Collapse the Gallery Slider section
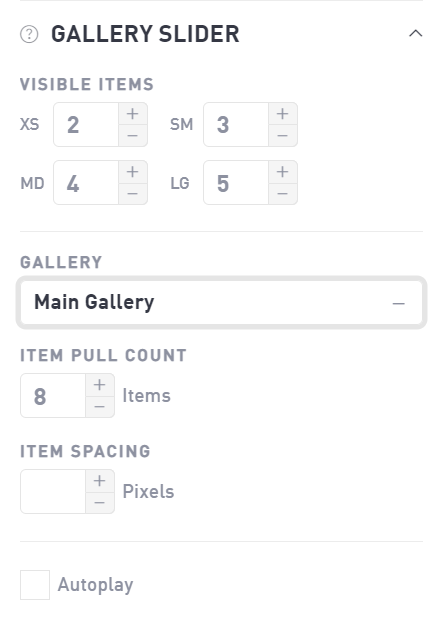The height and width of the screenshot is (619, 448). 415,34
